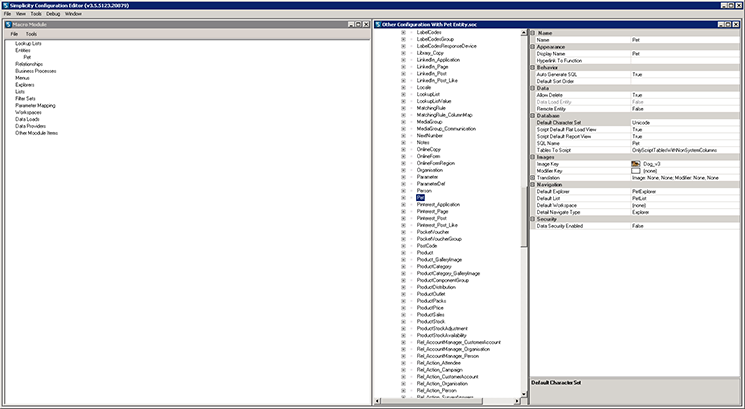Click the Tables To Script value
745x409 pixels.
click(685, 150)
